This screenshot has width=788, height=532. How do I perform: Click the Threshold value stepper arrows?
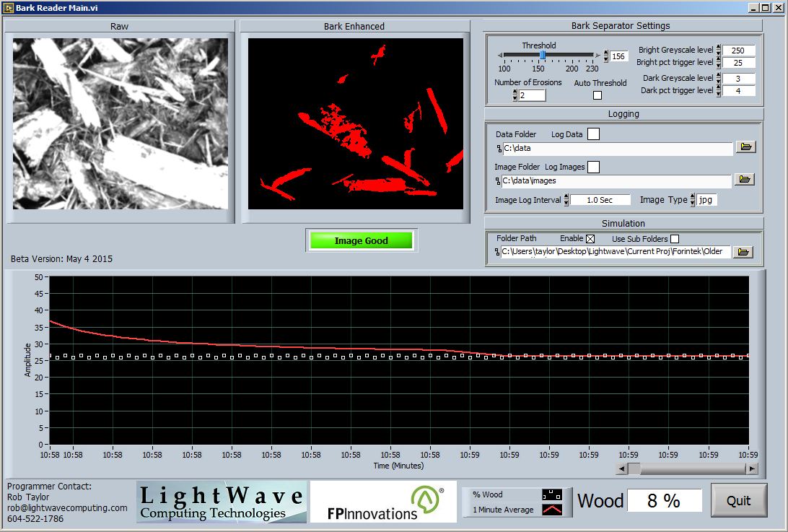[x=606, y=56]
